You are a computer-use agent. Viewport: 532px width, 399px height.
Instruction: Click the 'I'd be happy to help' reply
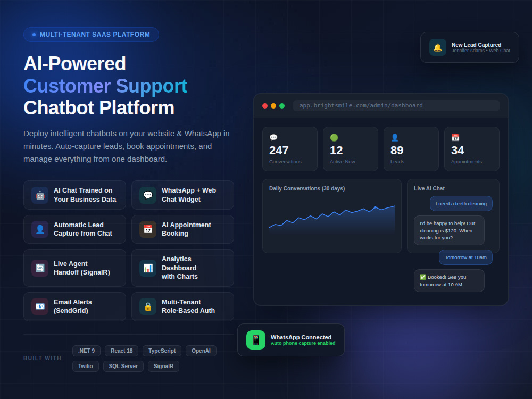coord(449,230)
